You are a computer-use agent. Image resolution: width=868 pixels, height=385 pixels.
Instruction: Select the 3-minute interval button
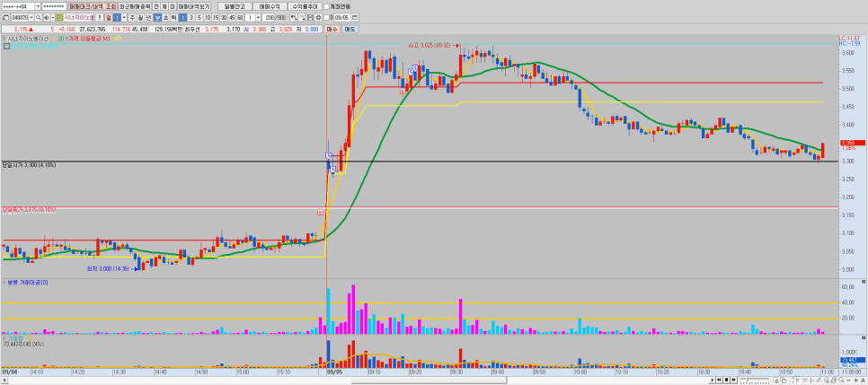click(x=191, y=18)
